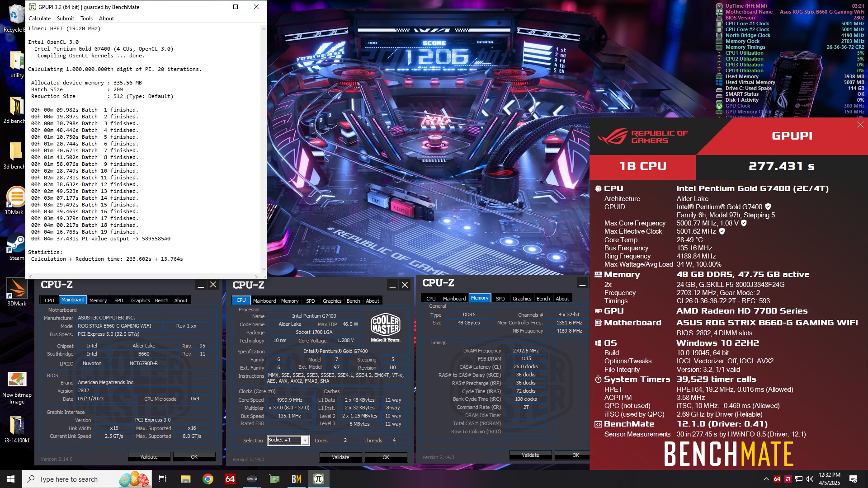Show hidden system tray icons
868x488 pixels.
766,479
